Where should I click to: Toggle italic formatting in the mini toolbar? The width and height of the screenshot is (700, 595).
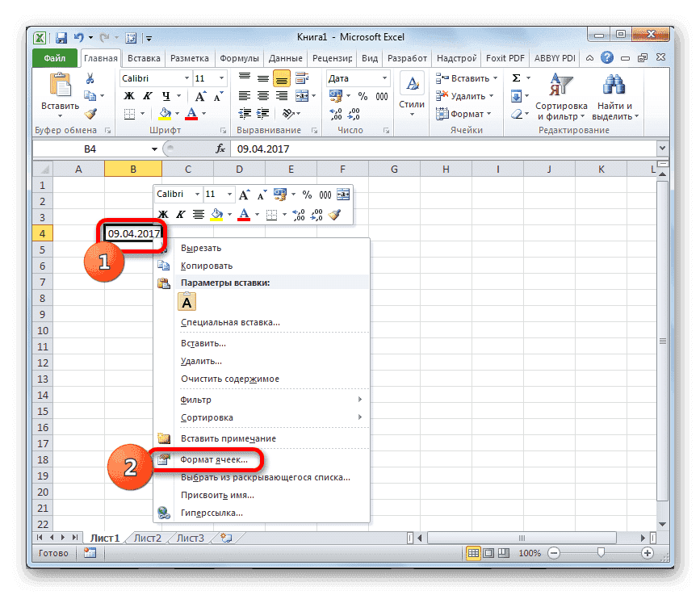coord(182,214)
